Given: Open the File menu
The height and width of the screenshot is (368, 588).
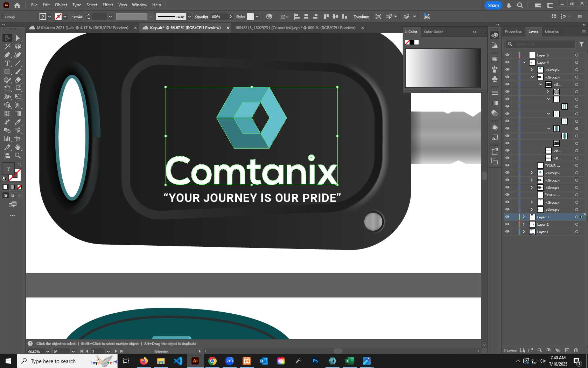Looking at the screenshot, I should [x=34, y=5].
